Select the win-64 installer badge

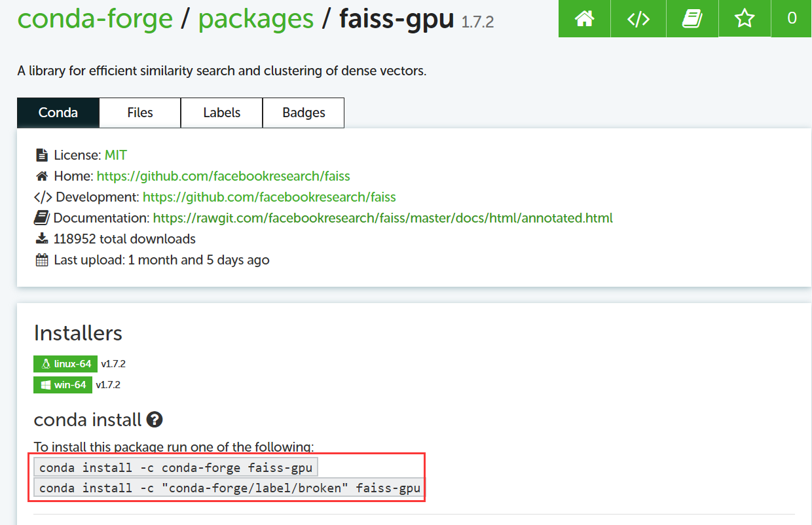click(63, 385)
